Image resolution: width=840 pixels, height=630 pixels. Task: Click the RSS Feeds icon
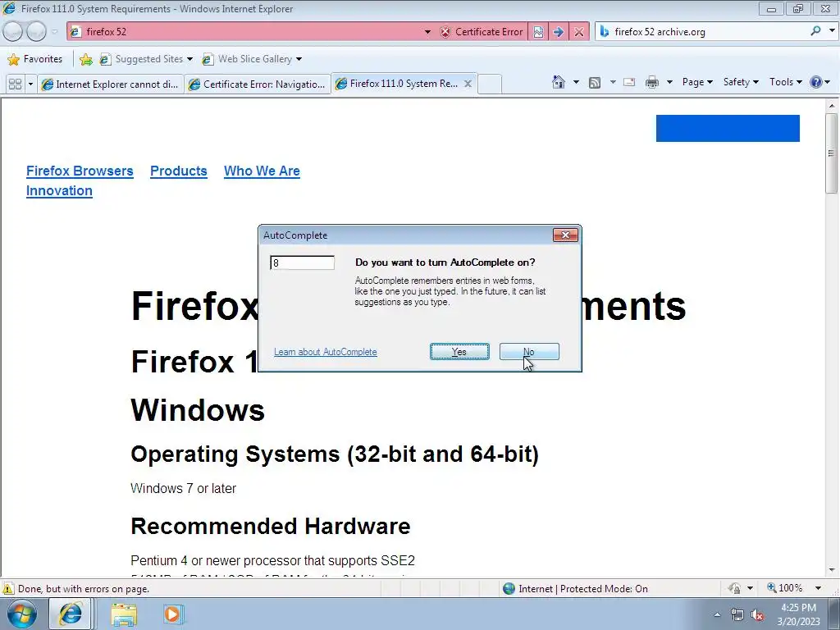pyautogui.click(x=595, y=82)
